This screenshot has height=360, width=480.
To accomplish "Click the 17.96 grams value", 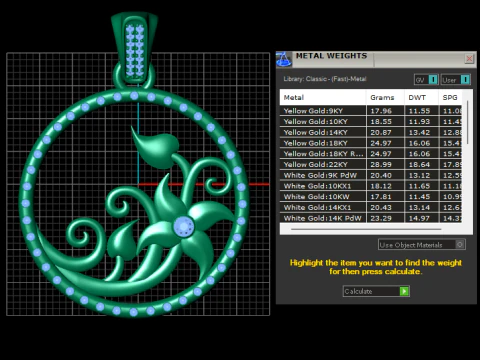I will (381, 111).
